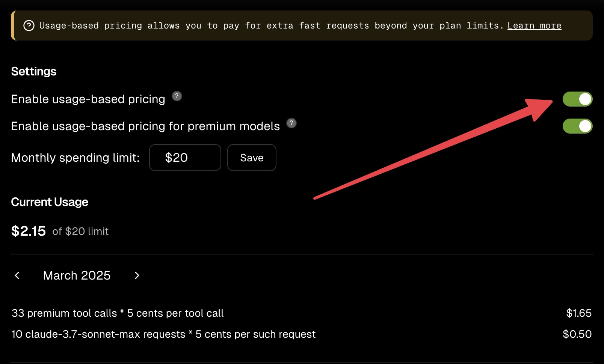Click the Settings section heading

coord(34,71)
